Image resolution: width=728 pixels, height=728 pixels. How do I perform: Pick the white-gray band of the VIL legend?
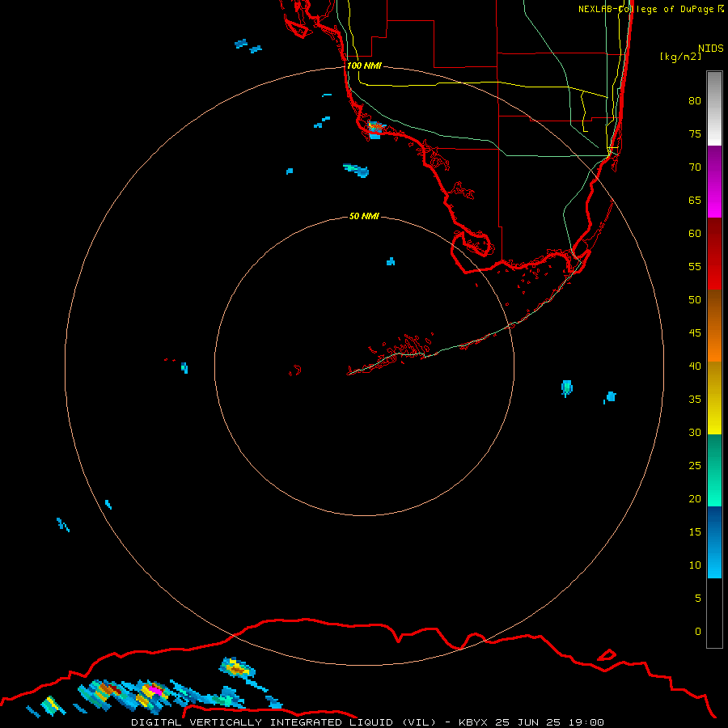coord(714,108)
